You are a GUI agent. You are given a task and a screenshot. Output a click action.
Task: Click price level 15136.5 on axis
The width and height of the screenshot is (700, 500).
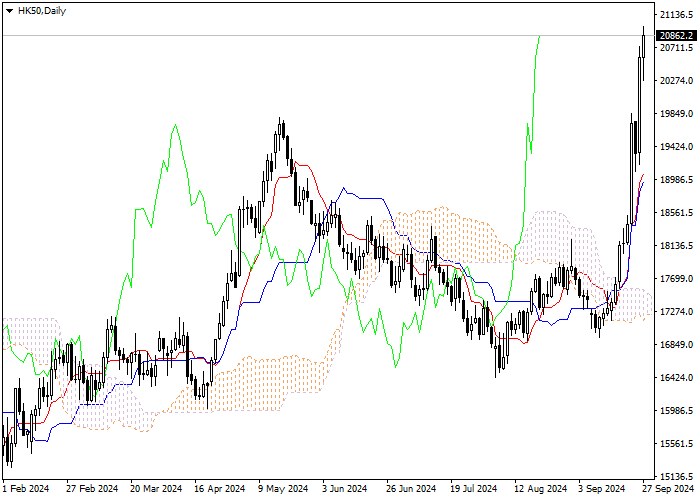676,476
